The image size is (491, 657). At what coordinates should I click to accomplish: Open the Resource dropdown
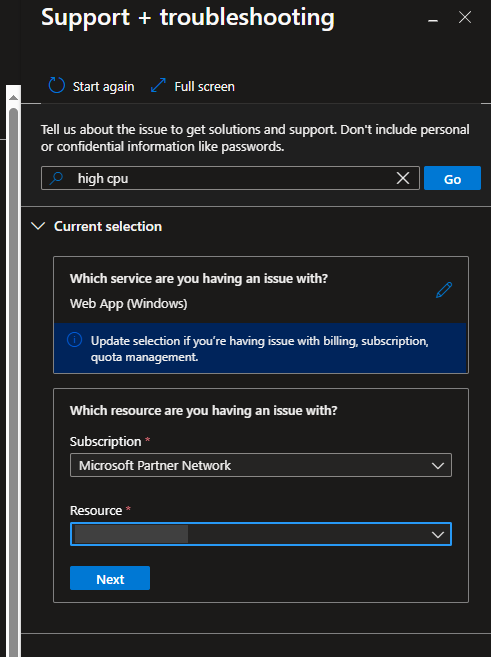[261, 534]
